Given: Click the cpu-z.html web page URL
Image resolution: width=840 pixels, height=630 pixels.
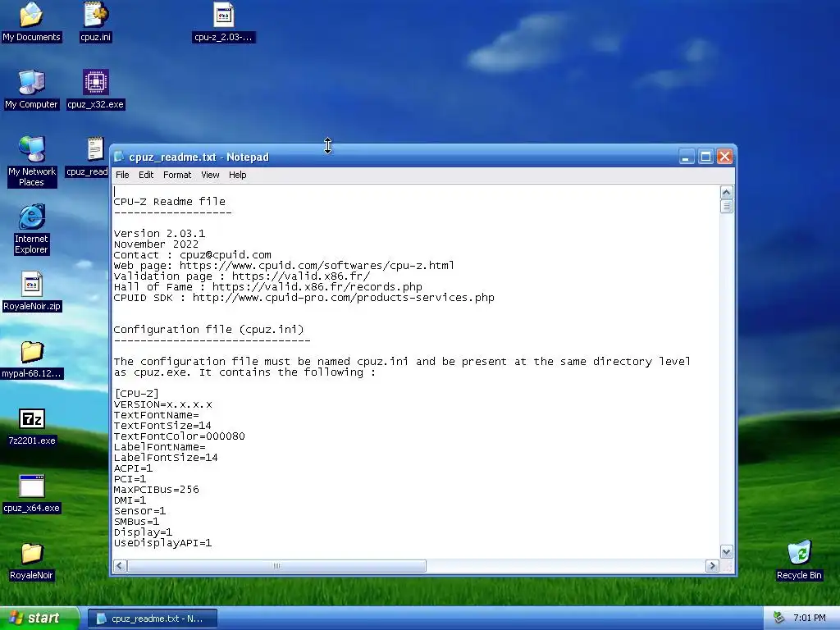Looking at the screenshot, I should pyautogui.click(x=317, y=266).
